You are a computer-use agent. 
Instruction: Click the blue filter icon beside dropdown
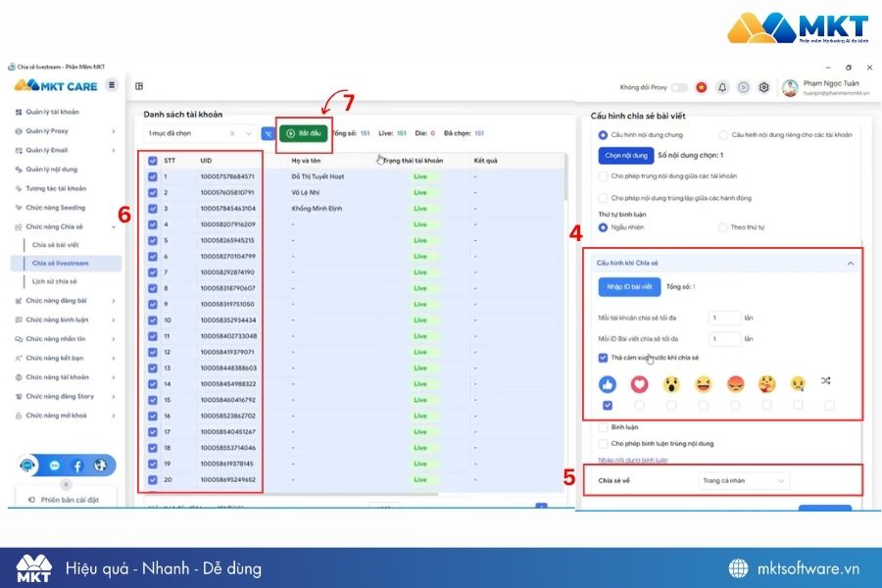click(x=268, y=134)
